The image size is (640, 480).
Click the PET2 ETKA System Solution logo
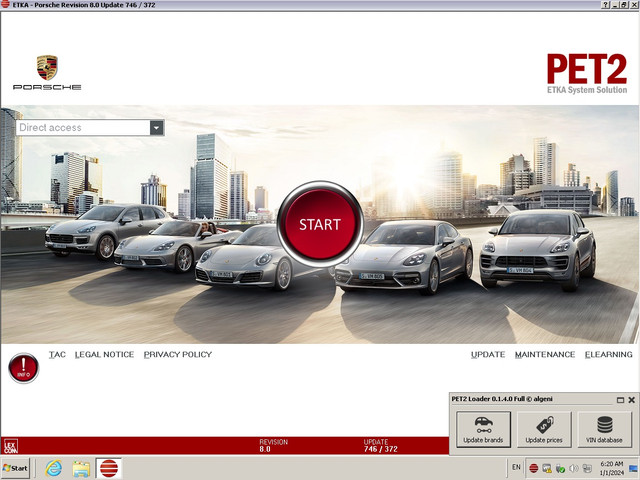coord(587,74)
